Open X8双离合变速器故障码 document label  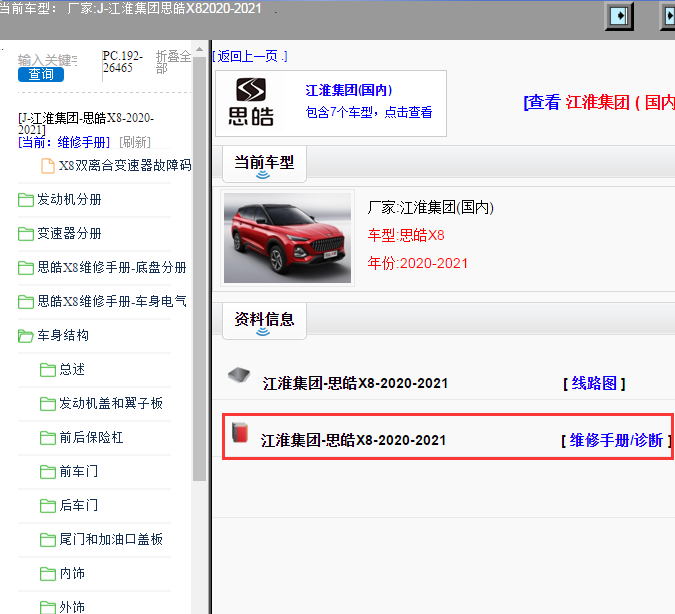coord(125,165)
